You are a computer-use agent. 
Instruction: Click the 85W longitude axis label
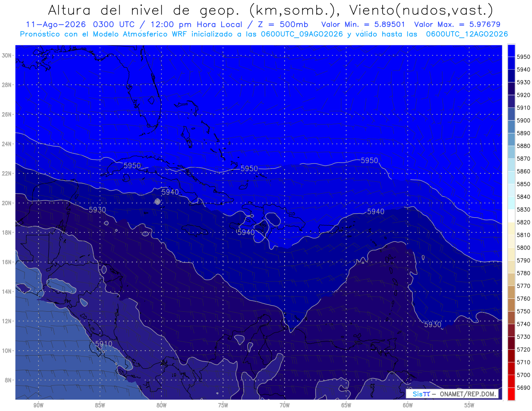[100, 405]
